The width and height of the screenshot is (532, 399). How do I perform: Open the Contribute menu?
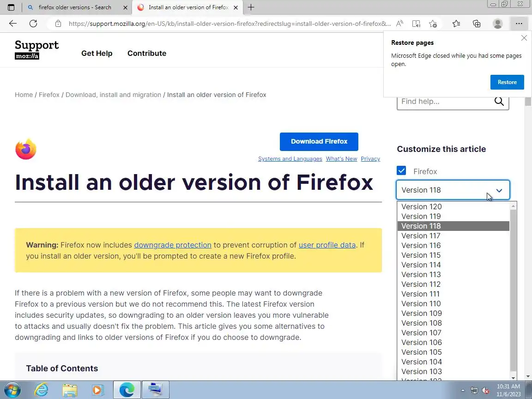tap(147, 53)
